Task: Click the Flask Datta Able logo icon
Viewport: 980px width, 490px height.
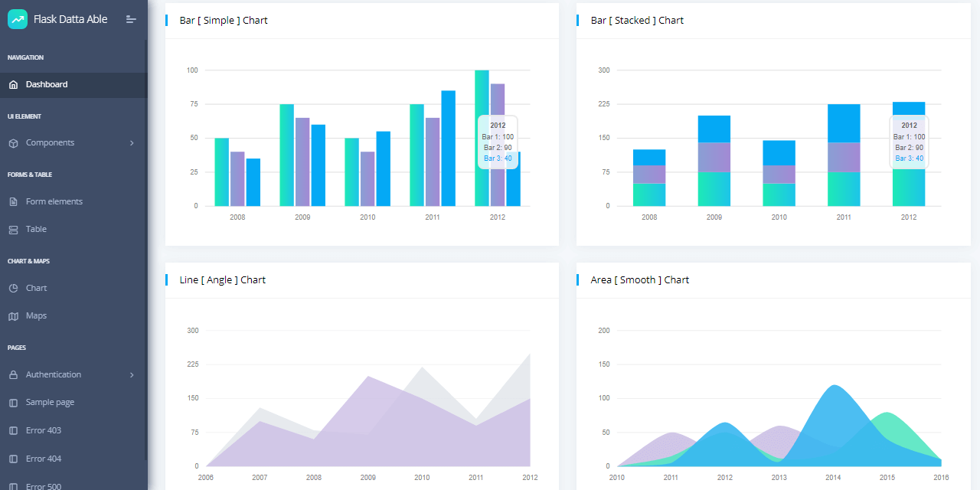Action: [x=17, y=18]
